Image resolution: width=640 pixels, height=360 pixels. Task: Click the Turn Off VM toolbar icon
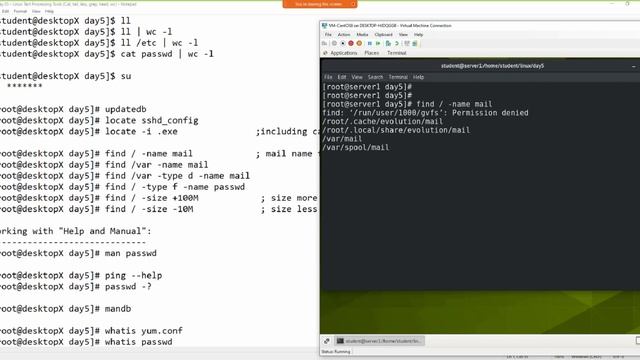(x=343, y=43)
